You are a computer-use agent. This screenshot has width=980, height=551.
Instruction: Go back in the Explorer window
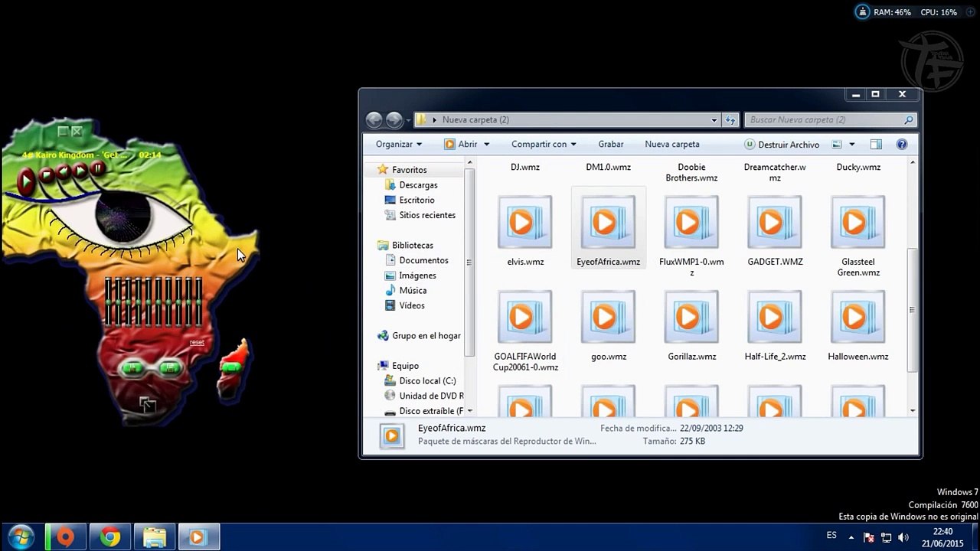click(374, 119)
